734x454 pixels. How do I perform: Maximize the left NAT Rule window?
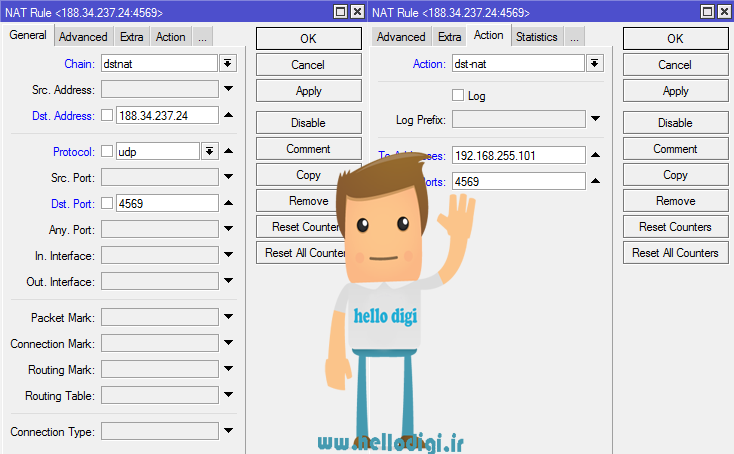341,11
